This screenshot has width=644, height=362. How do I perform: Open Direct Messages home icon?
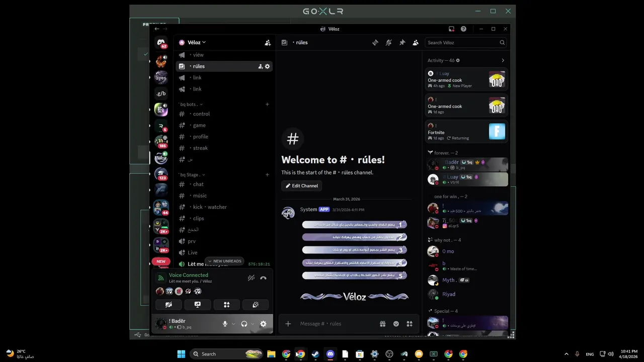(161, 44)
